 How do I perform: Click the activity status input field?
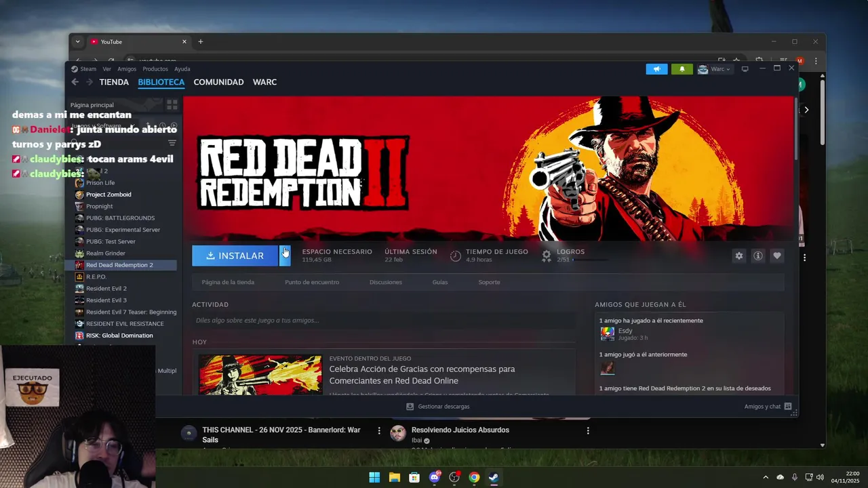[383, 320]
